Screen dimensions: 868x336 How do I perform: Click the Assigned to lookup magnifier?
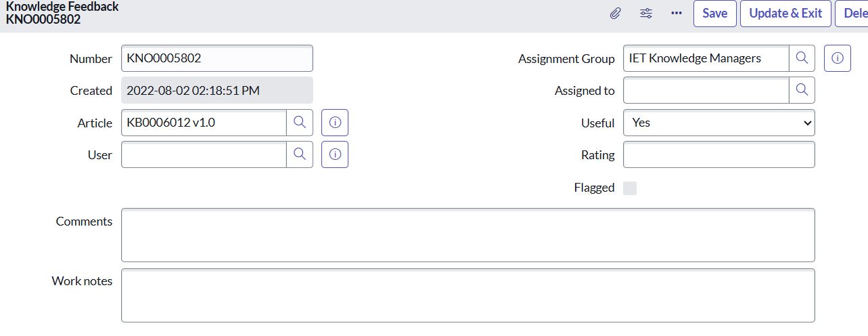[802, 90]
